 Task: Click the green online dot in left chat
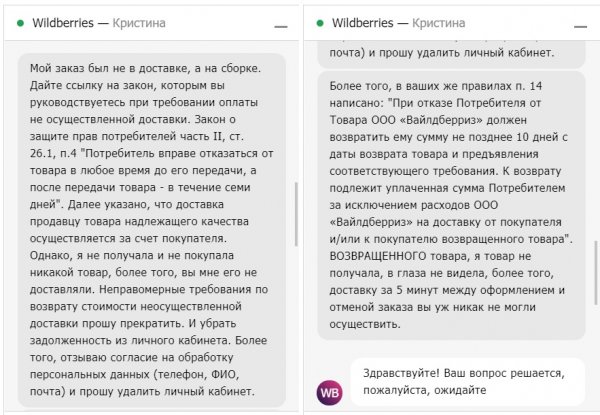pos(21,23)
